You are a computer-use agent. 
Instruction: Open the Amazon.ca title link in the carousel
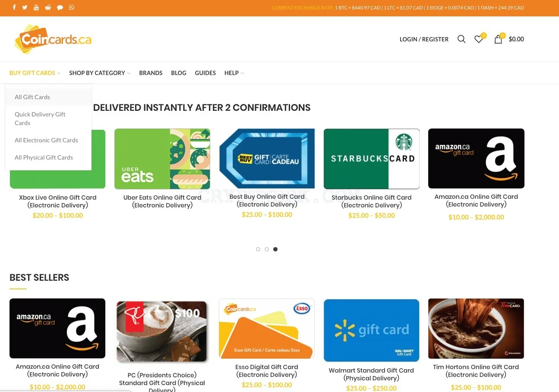[476, 201]
